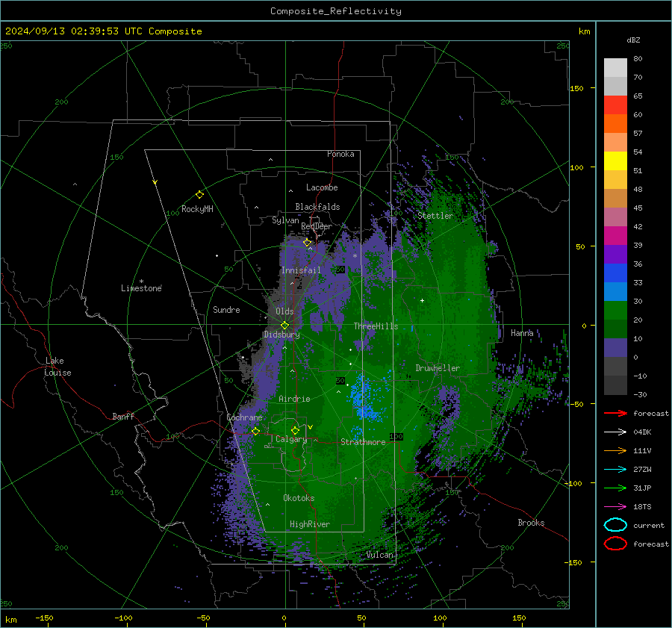Click the 54 dBZ yellow color swatch
The height and width of the screenshot is (628, 672).
(615, 161)
